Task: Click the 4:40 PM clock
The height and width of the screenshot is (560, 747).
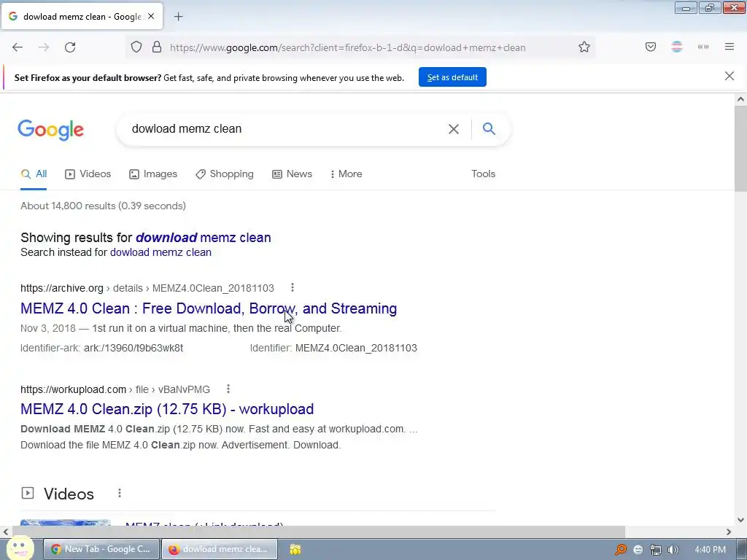Action: (710, 550)
